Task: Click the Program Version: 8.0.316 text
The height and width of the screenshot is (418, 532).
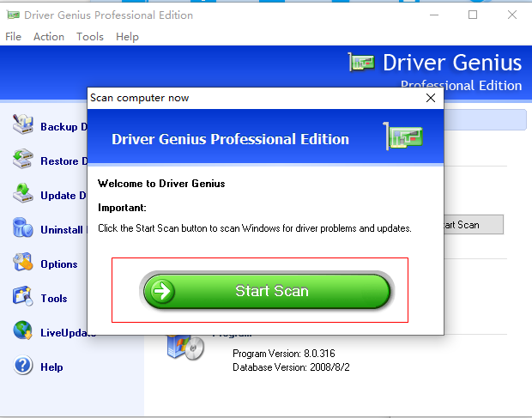Action: (284, 354)
